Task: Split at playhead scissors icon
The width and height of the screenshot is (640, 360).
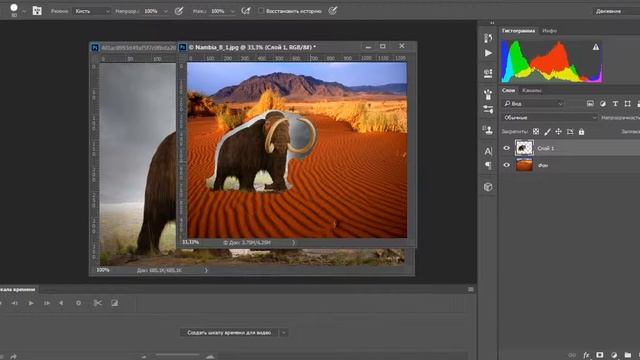Action: pyautogui.click(x=97, y=303)
